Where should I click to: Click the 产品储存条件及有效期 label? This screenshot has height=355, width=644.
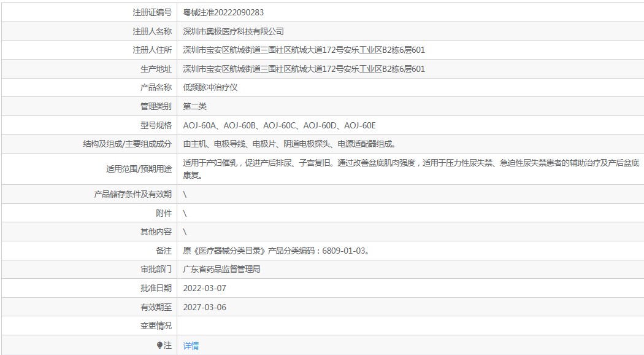(132, 194)
